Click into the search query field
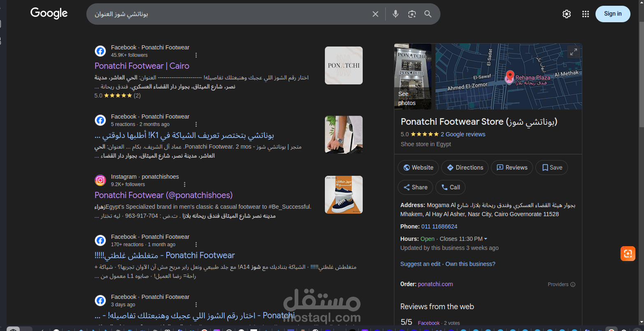Viewport: 644px width, 331px height. [x=230, y=14]
